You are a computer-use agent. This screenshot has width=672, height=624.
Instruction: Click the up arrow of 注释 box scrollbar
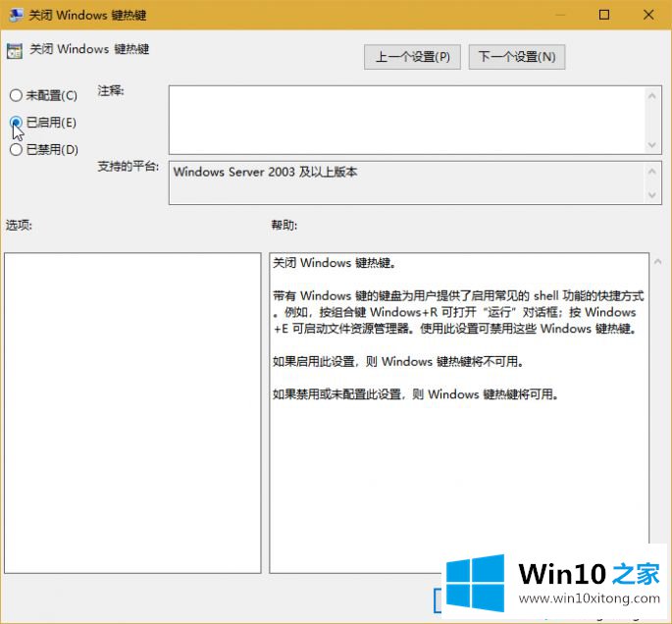click(x=651, y=96)
